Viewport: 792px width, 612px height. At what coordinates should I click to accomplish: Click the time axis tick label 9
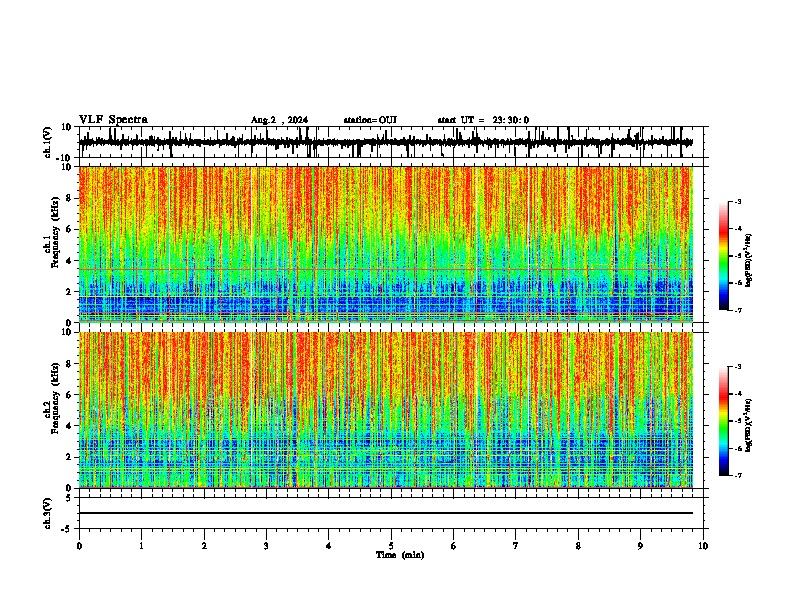[640, 546]
